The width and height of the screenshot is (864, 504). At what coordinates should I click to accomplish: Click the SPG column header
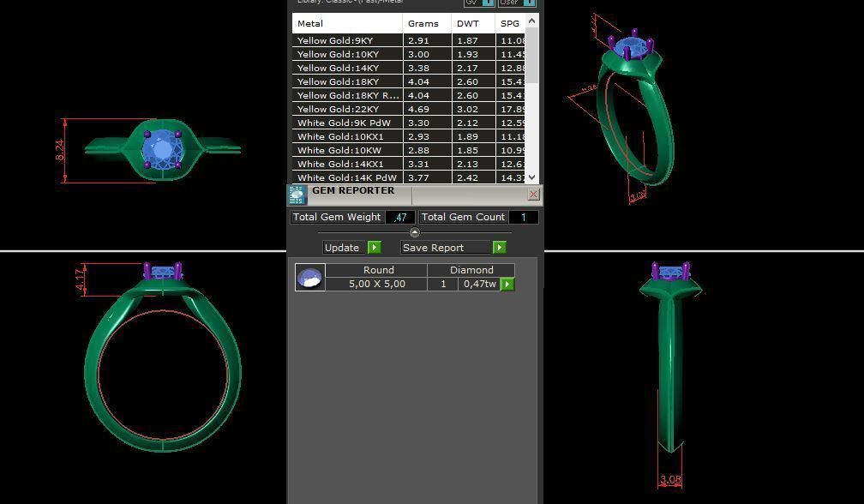510,23
